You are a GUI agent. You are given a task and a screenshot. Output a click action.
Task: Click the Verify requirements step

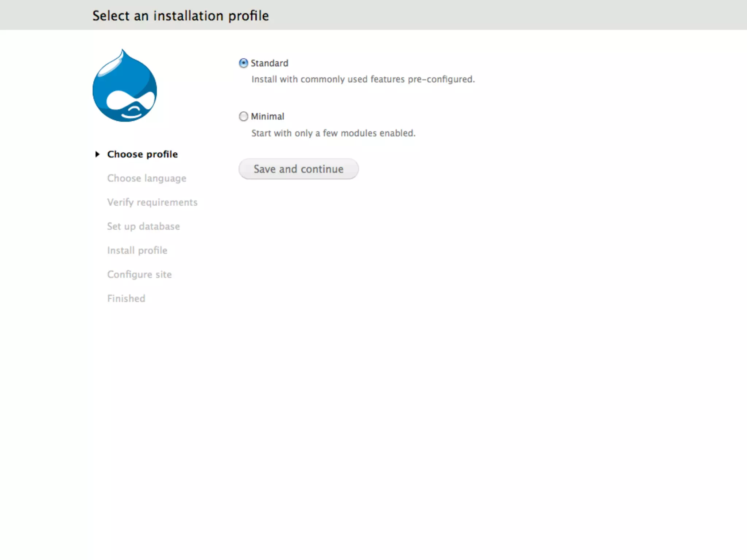(152, 202)
